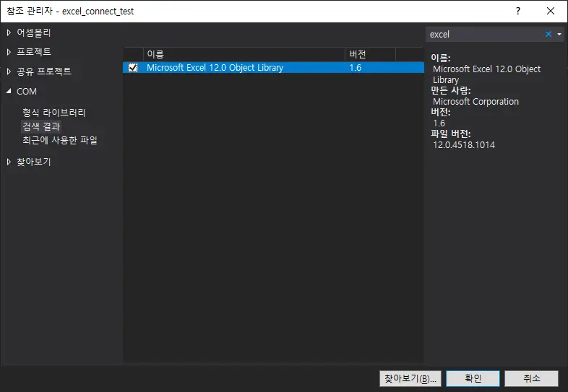Close the 참조 관리자 dialog
This screenshot has height=392, width=568.
[551, 11]
